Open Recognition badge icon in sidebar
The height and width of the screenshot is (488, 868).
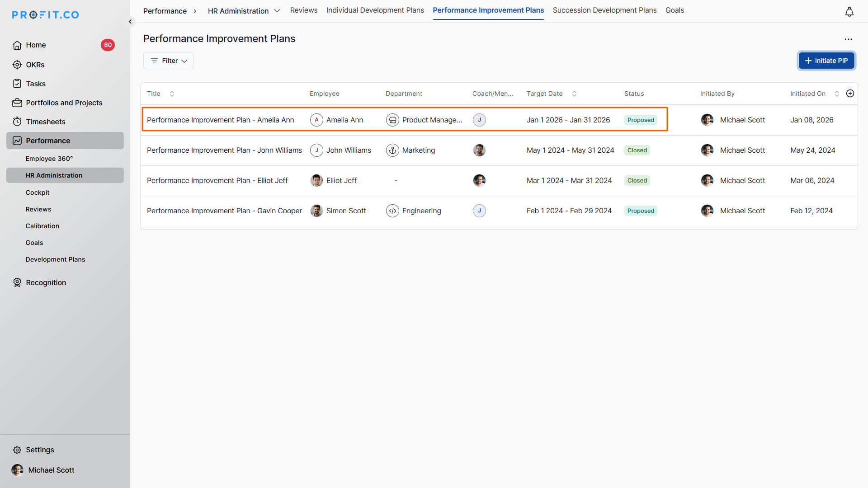[17, 282]
